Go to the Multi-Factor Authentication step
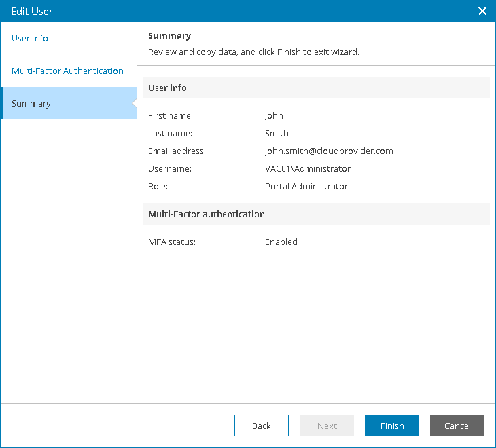496x448 pixels. [67, 71]
